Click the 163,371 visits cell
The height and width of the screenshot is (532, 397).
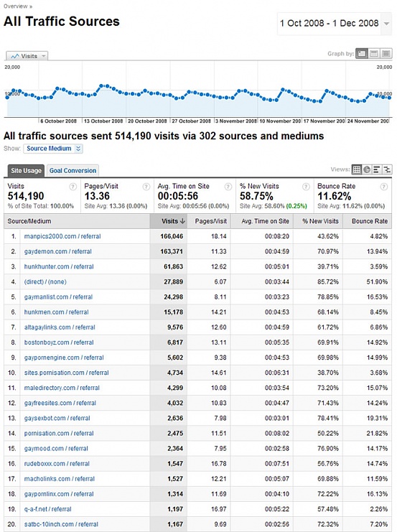[172, 251]
